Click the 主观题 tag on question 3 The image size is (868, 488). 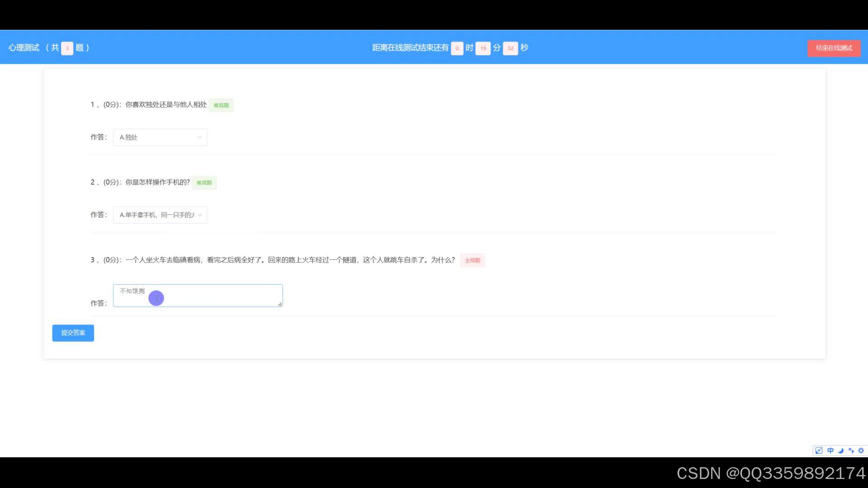point(472,261)
